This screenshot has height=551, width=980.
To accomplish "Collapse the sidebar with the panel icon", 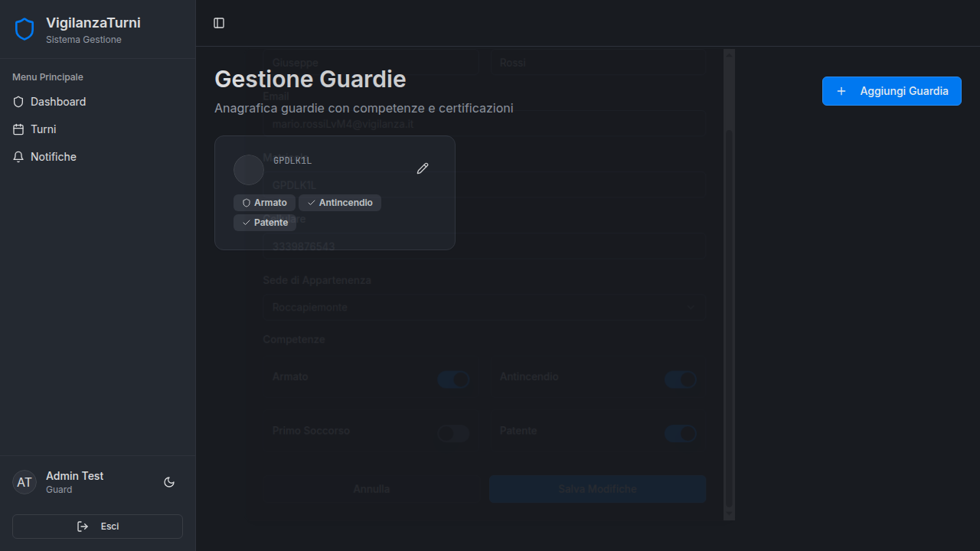I will (x=219, y=23).
